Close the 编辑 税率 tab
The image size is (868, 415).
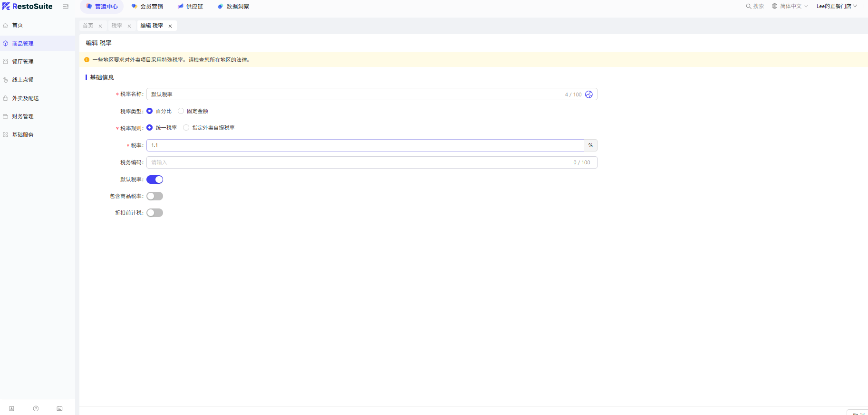tap(170, 26)
